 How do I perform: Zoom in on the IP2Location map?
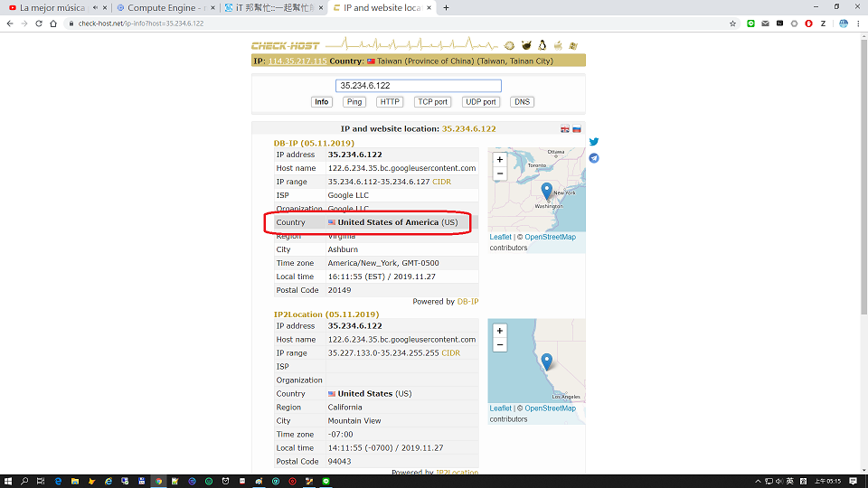click(x=500, y=331)
